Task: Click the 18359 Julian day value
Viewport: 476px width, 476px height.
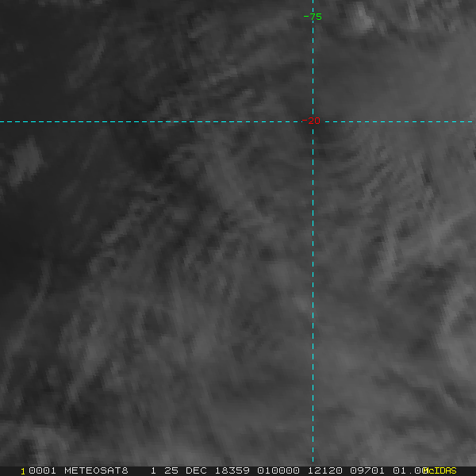Action: click(x=232, y=470)
